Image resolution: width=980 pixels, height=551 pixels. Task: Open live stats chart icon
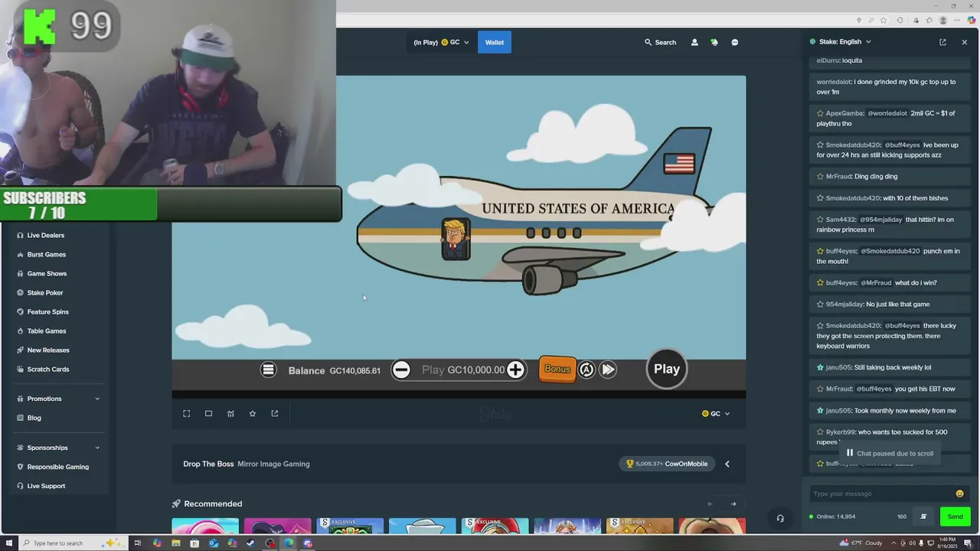(x=230, y=413)
